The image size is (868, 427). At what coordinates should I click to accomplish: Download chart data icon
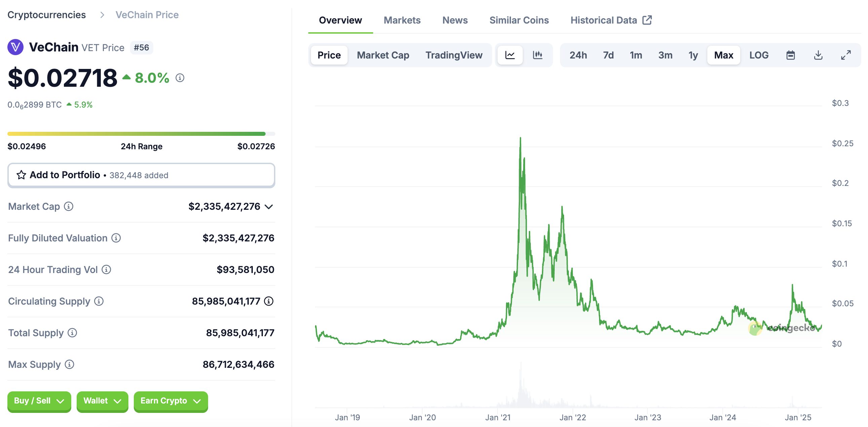[x=818, y=55]
